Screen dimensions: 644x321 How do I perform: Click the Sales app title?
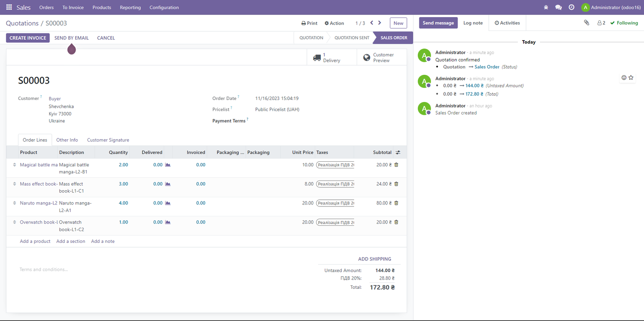point(23,8)
